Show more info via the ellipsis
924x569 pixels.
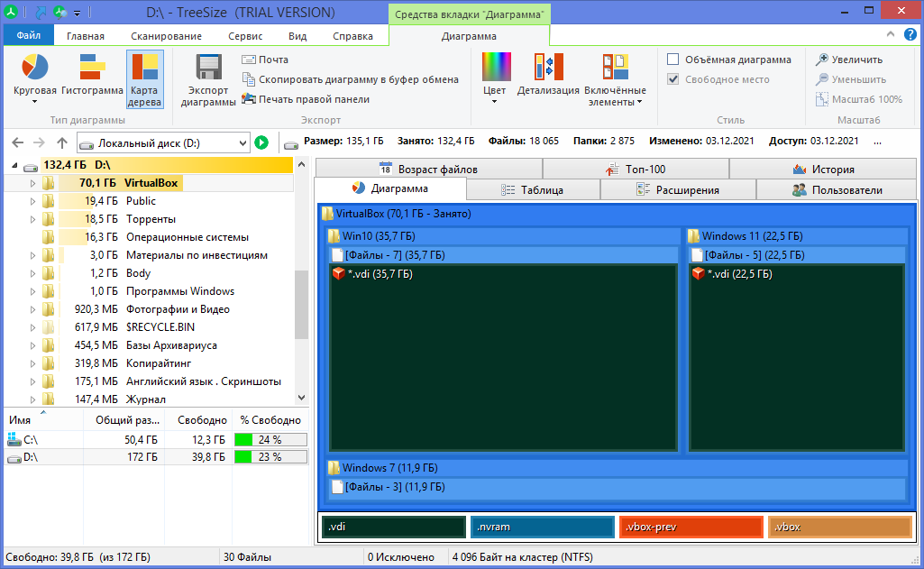pyautogui.click(x=877, y=142)
